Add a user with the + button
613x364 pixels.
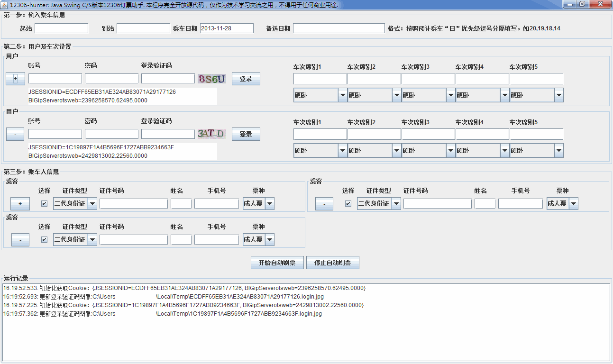click(x=15, y=79)
